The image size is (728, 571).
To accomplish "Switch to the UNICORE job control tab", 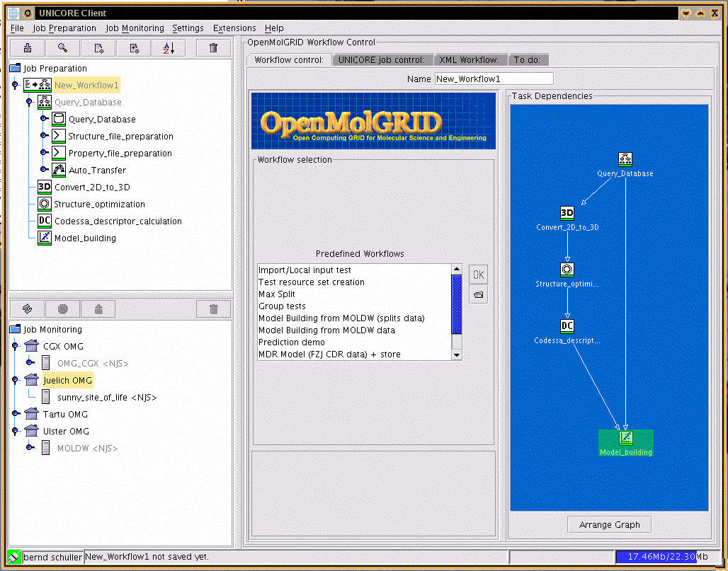I will (x=381, y=60).
